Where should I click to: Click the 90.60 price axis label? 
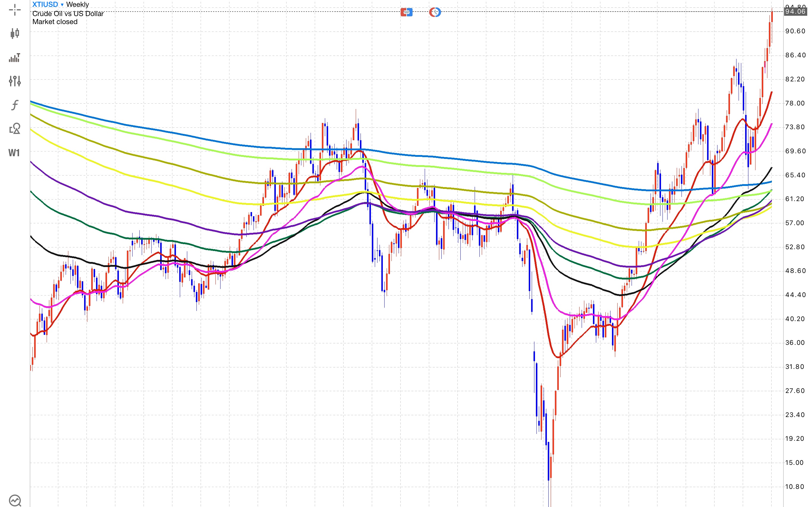tap(795, 31)
